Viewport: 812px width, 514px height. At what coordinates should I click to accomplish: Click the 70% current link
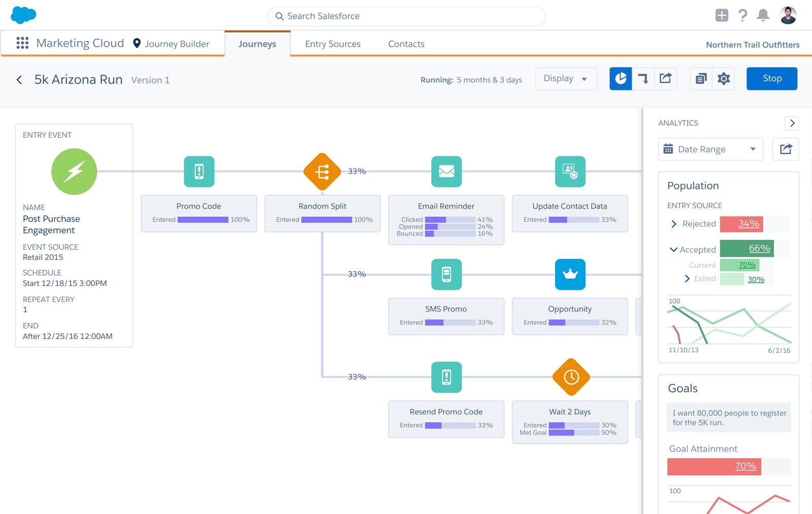point(747,265)
